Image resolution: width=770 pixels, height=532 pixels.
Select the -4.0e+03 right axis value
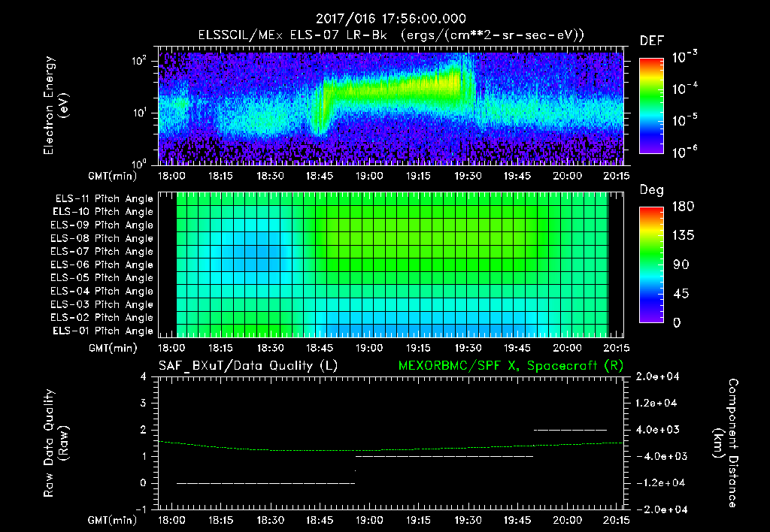pos(661,456)
